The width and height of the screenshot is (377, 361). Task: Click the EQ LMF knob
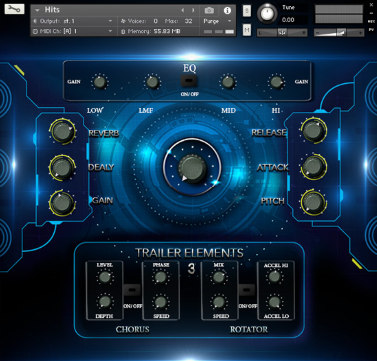(152, 82)
